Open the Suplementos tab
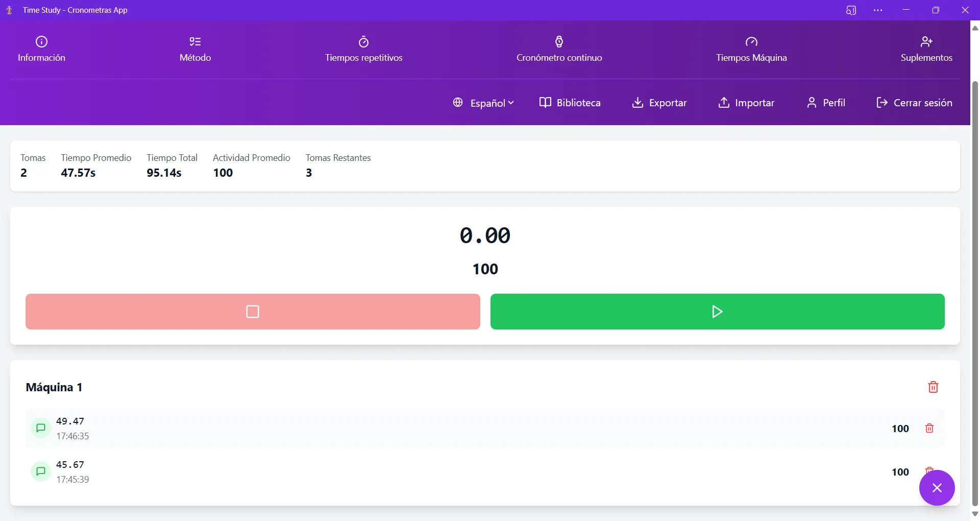980x521 pixels. coord(926,50)
